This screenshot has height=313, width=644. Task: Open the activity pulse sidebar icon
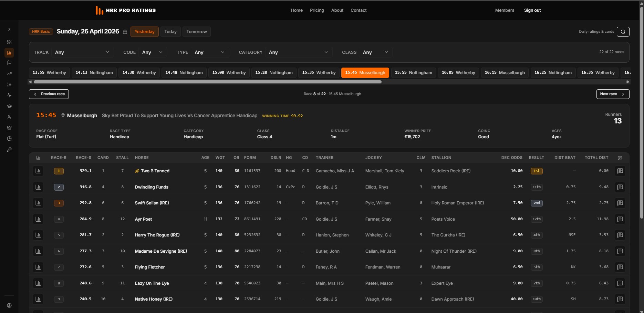[x=9, y=95]
